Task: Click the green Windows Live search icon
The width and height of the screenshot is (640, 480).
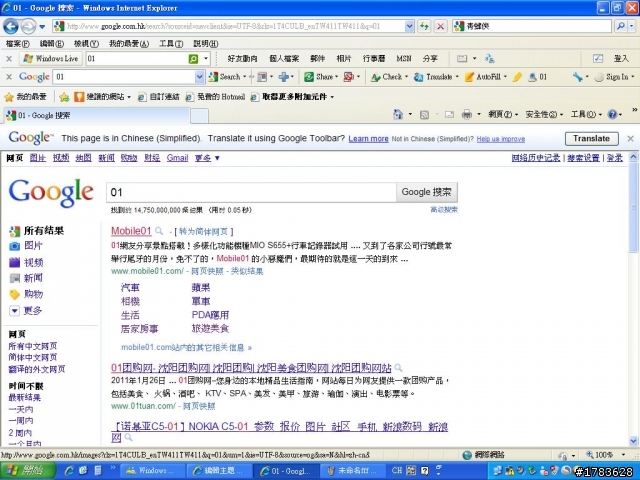Action: [x=193, y=59]
